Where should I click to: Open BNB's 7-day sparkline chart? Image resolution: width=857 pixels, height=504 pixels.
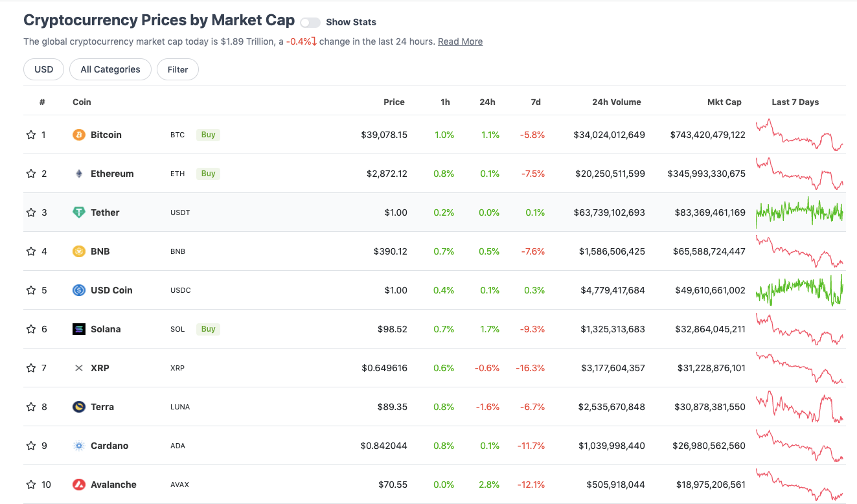[x=800, y=251]
